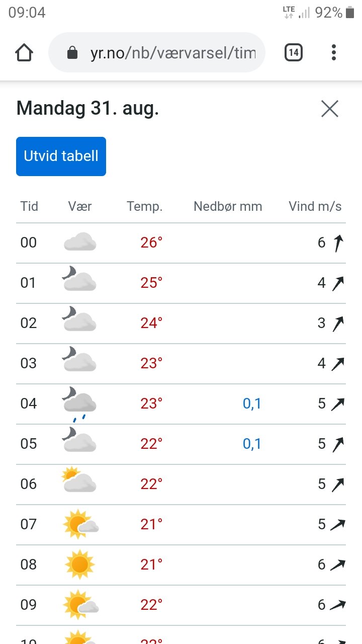The height and width of the screenshot is (644, 362).
Task: Click the padlock icon in address bar
Action: (x=72, y=52)
